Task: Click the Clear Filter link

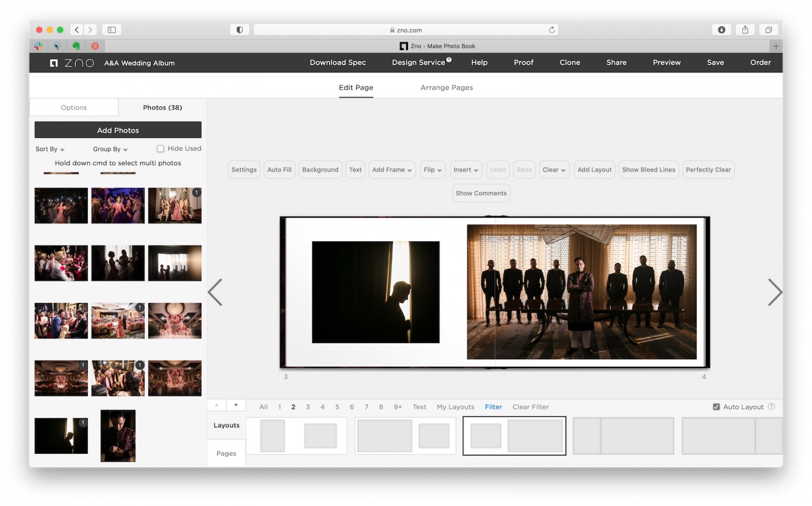Action: tap(530, 407)
